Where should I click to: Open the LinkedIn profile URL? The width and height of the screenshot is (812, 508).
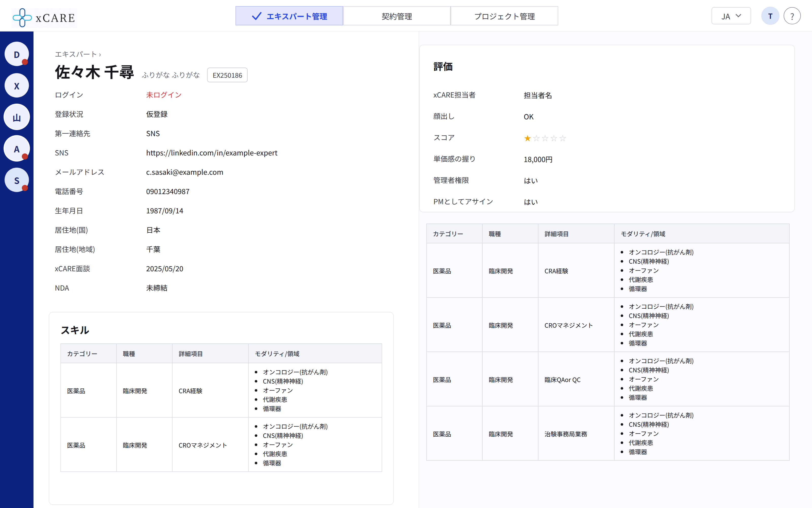(x=212, y=153)
